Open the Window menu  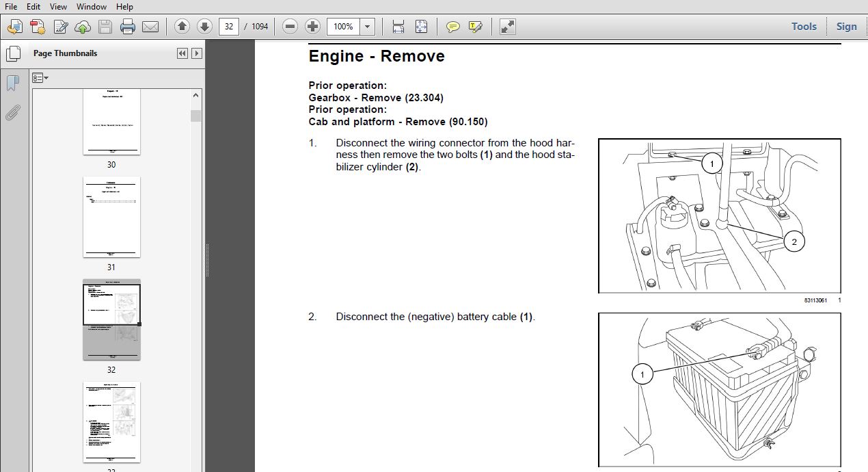(91, 6)
